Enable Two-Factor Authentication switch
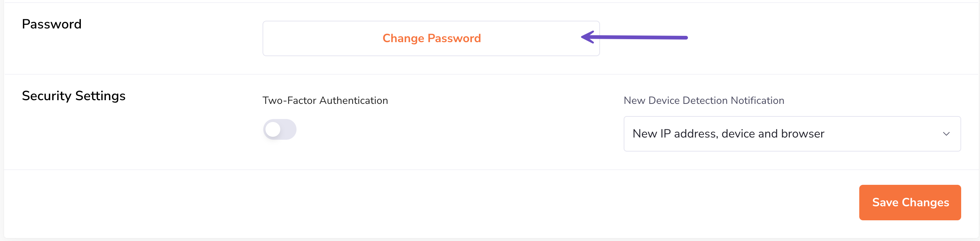This screenshot has height=241, width=980. tap(280, 129)
